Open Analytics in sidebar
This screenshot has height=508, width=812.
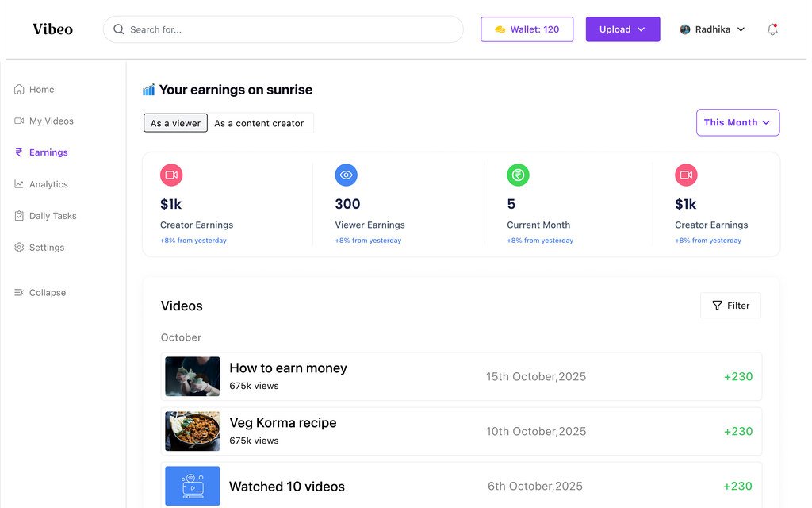point(41,184)
